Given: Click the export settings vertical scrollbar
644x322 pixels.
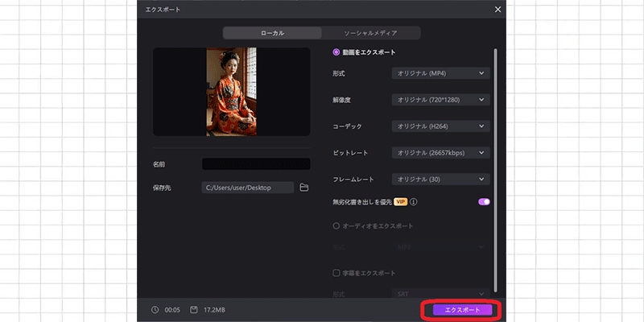Looking at the screenshot, I should [495, 170].
